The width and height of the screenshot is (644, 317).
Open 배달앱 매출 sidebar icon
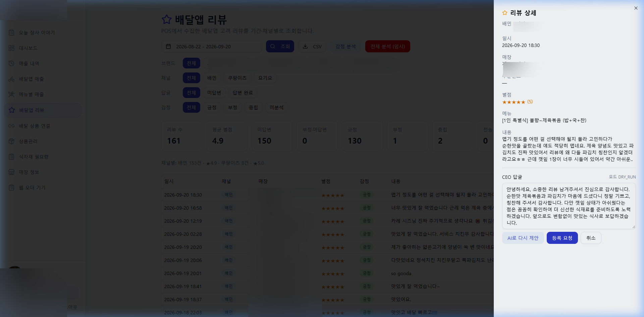[11, 79]
